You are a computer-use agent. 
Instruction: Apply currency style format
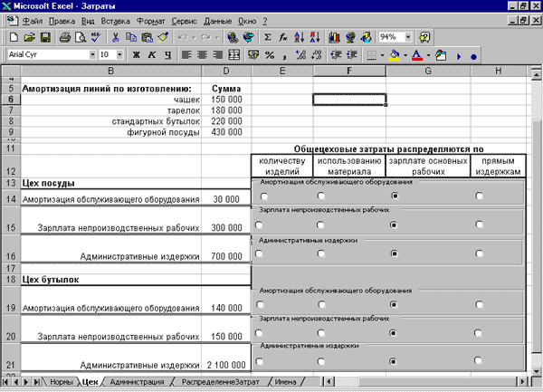253,54
